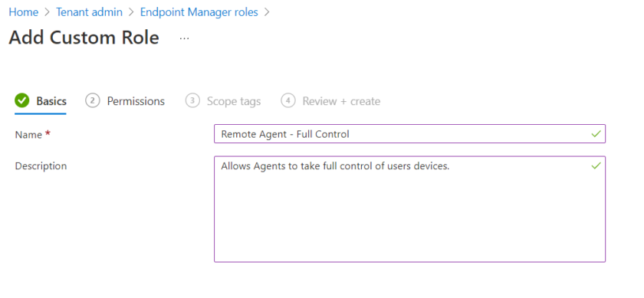Click inside the Description text area
The width and height of the screenshot is (644, 298).
click(409, 209)
